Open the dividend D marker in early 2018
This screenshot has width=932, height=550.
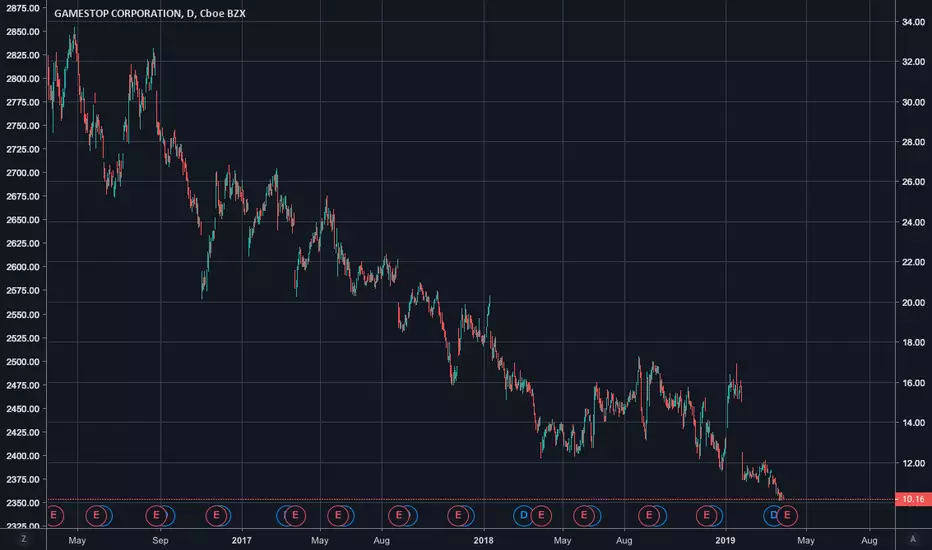[x=523, y=515]
